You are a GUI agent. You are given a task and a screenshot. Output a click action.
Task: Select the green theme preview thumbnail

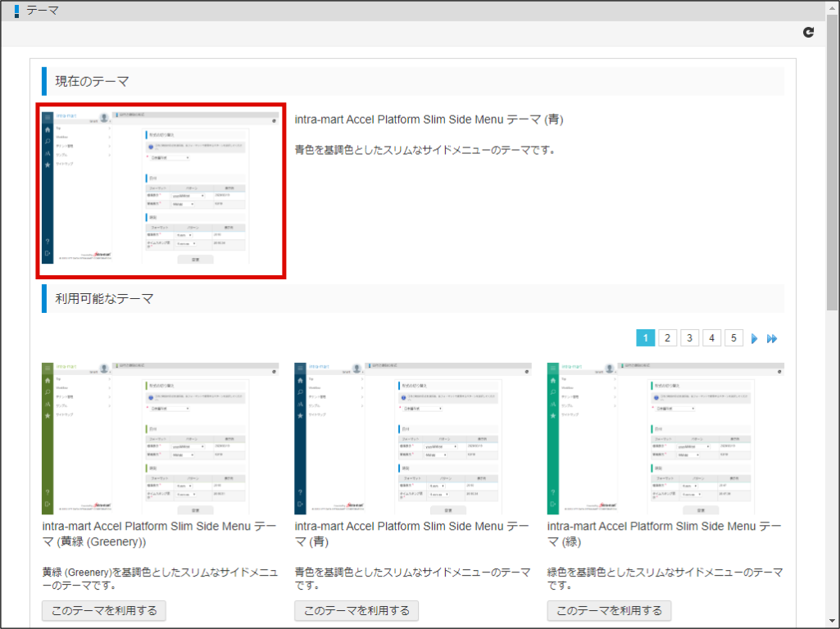[665, 438]
